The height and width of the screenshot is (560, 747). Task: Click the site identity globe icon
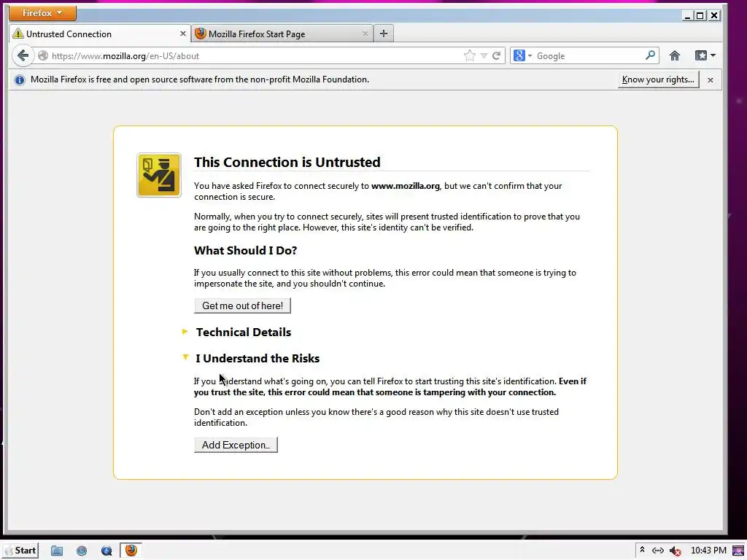43,55
